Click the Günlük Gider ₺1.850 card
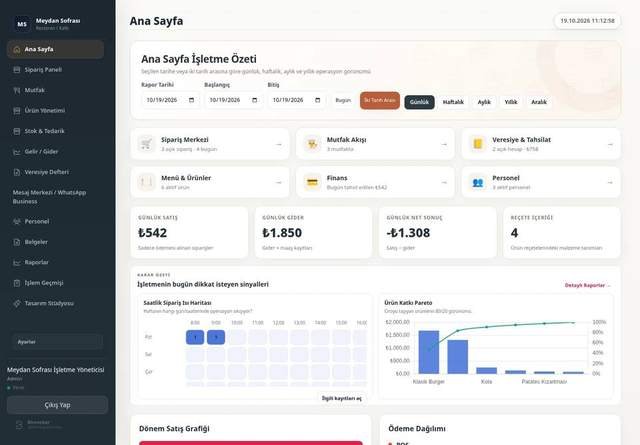Screen dimensions: 640x445 point(313,233)
